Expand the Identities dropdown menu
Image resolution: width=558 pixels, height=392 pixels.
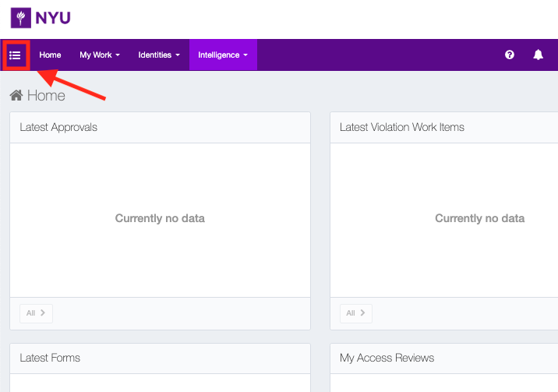point(159,55)
